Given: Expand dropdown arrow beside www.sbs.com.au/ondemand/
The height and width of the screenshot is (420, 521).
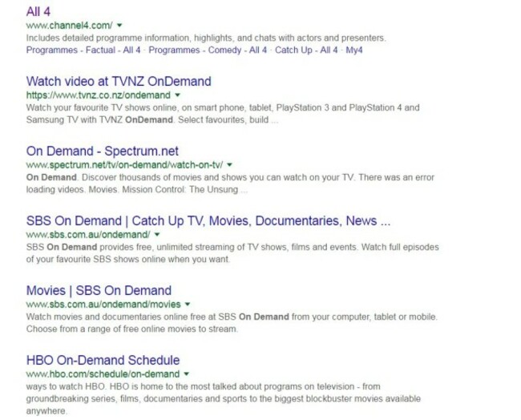Looking at the screenshot, I should tap(157, 235).
